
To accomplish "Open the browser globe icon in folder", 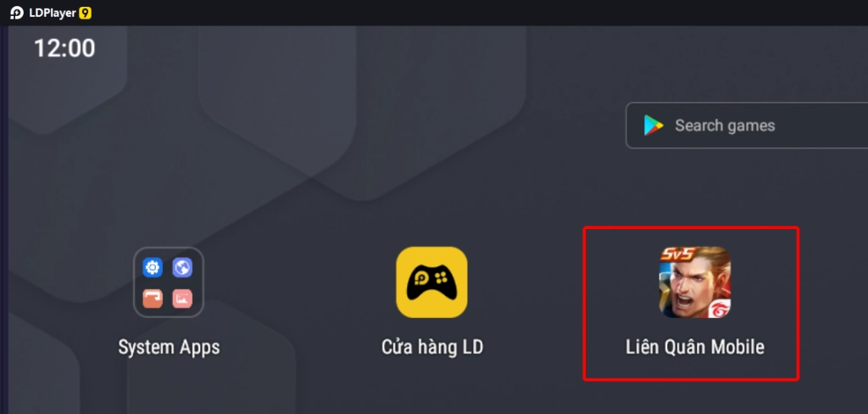I will pyautogui.click(x=182, y=268).
